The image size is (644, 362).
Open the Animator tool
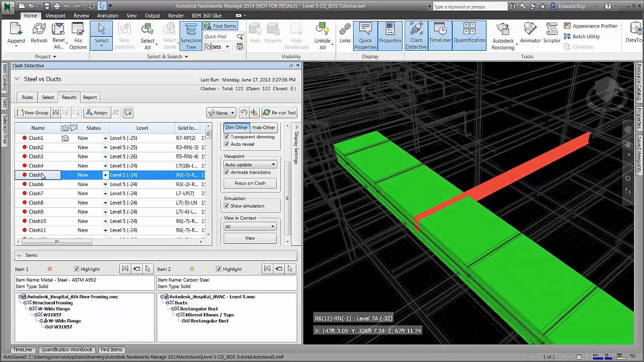click(530, 33)
